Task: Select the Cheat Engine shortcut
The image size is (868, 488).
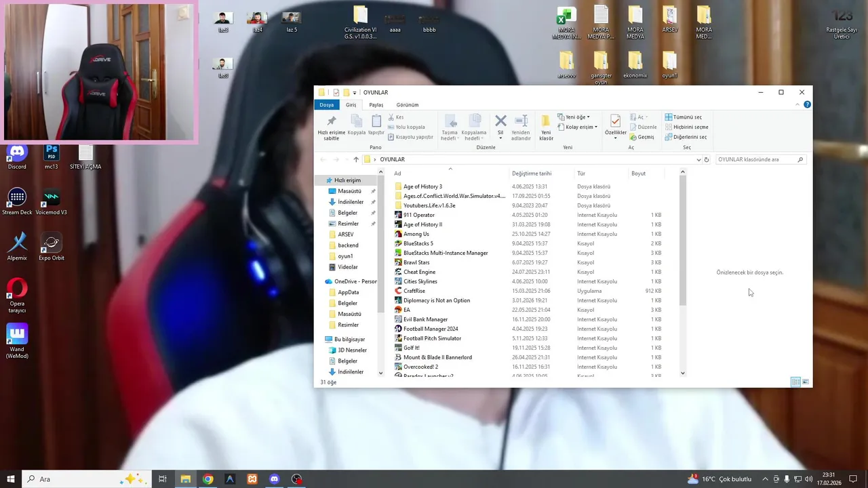Action: 419,272
